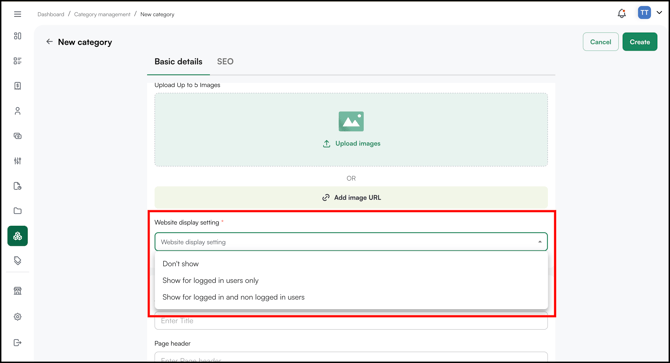
Task: Click the New category breadcrumb text
Action: pos(157,14)
